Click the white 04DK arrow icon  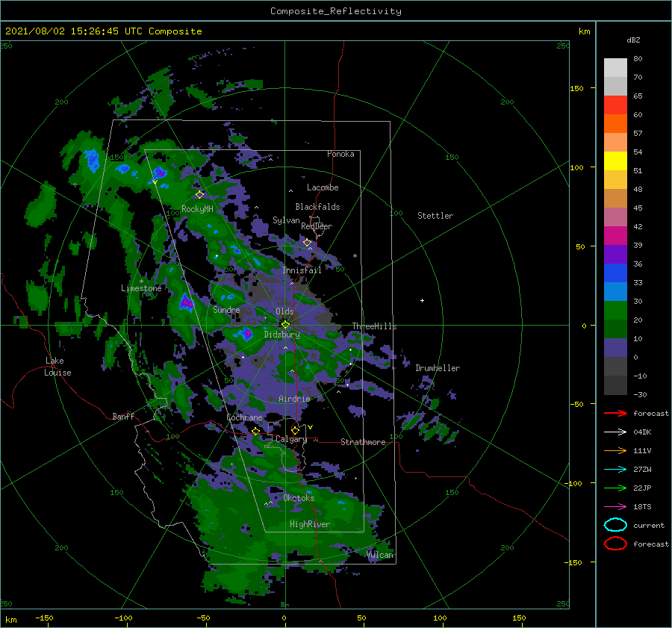(615, 432)
